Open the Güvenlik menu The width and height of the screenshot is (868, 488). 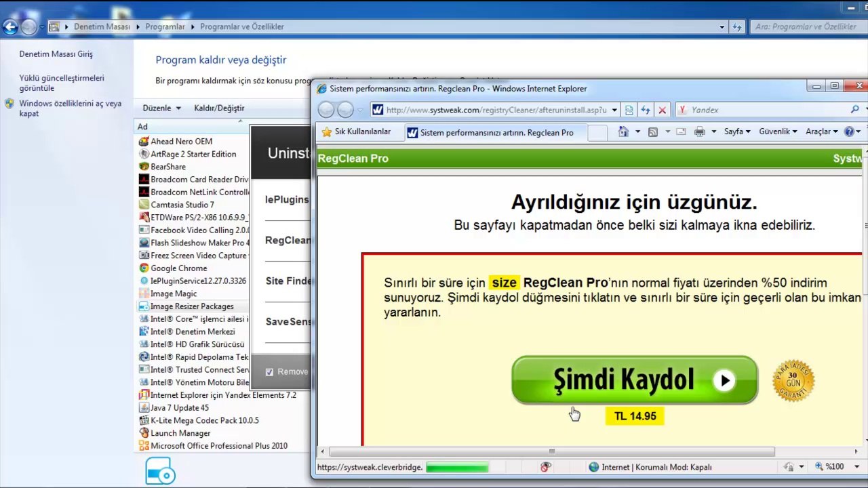point(778,131)
